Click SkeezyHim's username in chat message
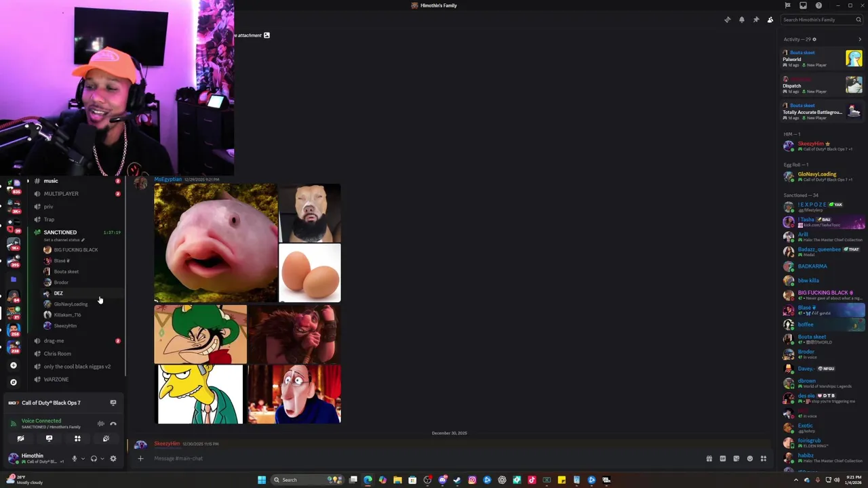868x488 pixels. coord(167,444)
